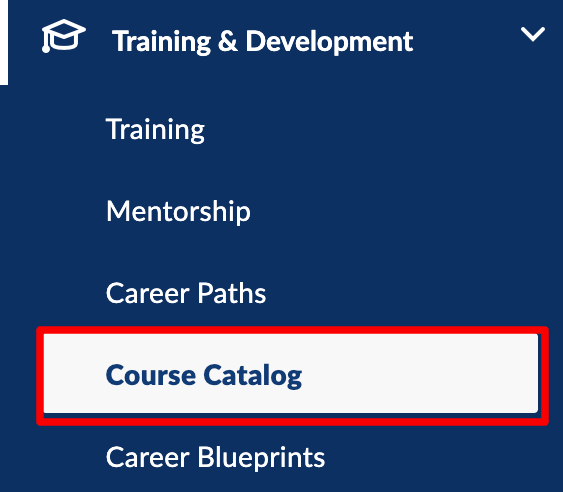Click the white highlighted Course Catalog row

click(x=291, y=373)
